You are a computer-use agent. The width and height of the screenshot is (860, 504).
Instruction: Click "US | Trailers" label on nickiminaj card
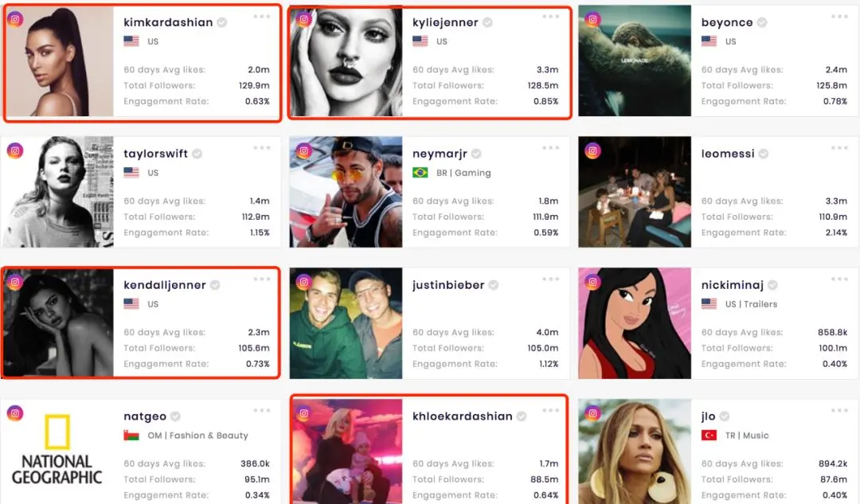[751, 304]
